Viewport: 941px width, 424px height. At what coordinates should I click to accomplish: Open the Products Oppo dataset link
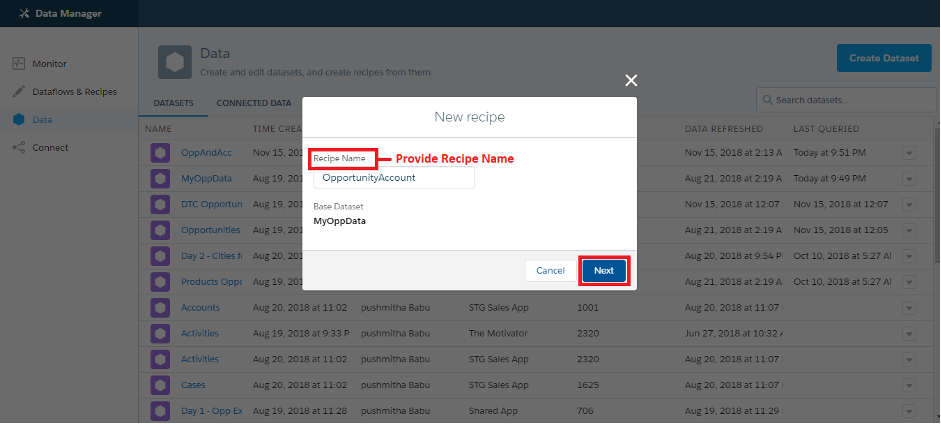coord(212,282)
